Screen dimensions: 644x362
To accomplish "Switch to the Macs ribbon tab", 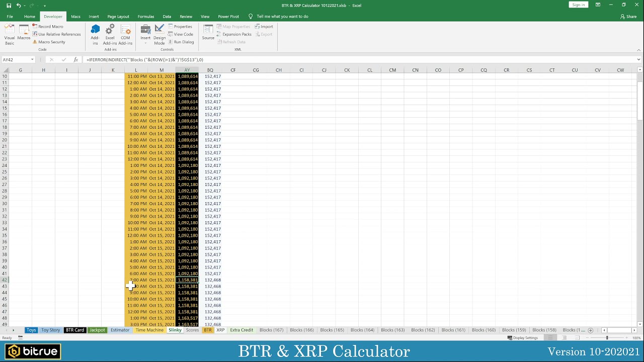I will point(75,17).
